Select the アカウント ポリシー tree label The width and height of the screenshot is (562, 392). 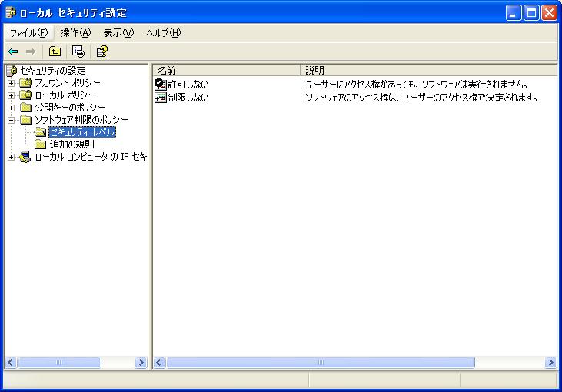68,83
